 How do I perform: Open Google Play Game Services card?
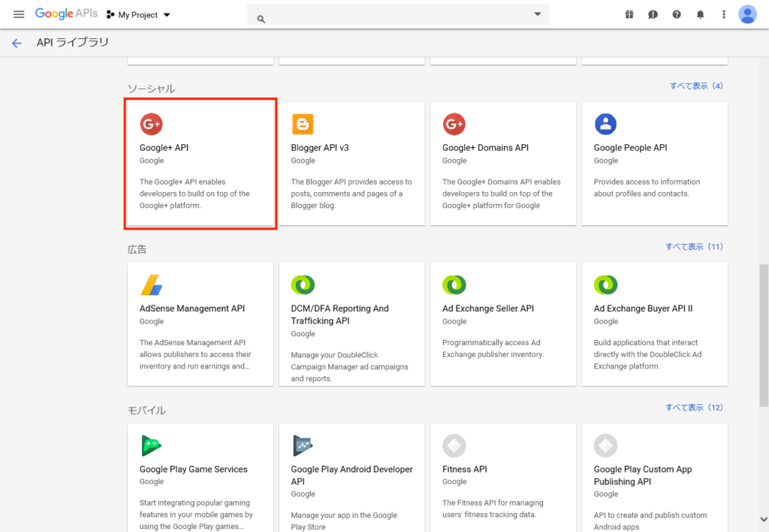point(201,477)
